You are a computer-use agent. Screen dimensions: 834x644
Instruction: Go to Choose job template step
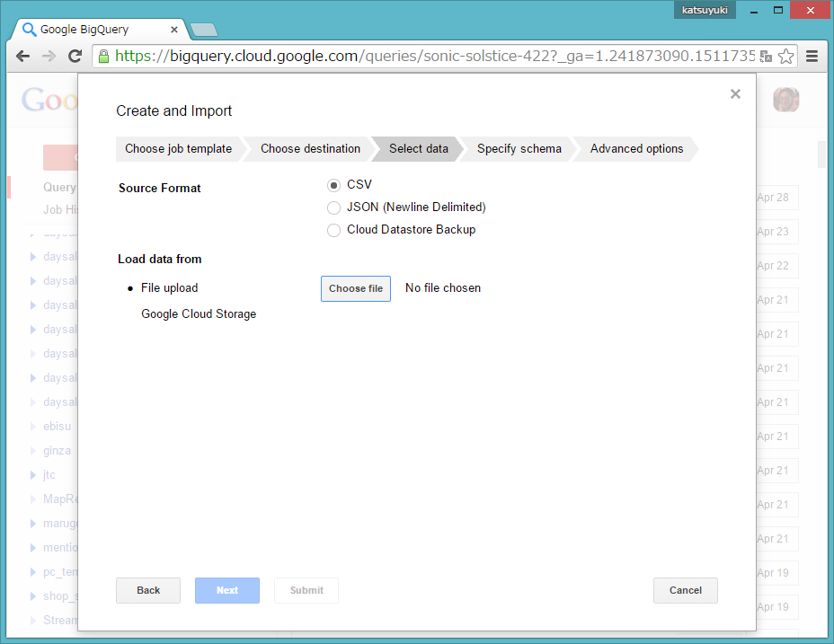[x=178, y=149]
